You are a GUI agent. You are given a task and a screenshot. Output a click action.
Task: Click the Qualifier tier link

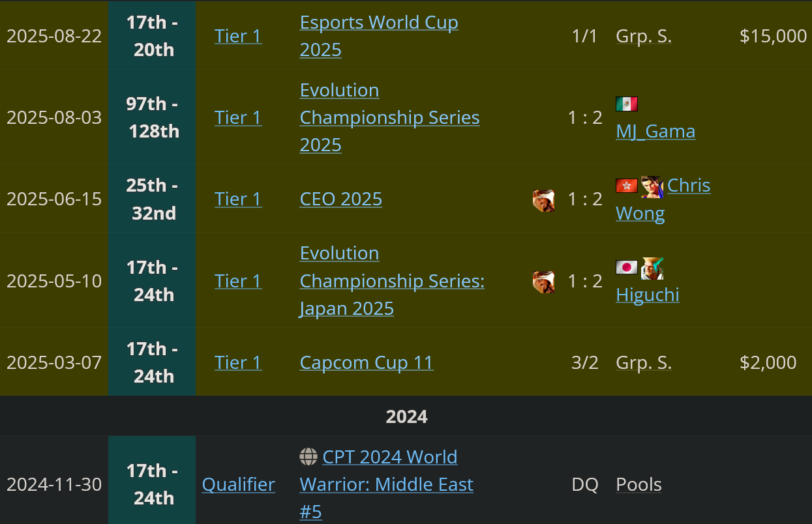click(x=239, y=484)
